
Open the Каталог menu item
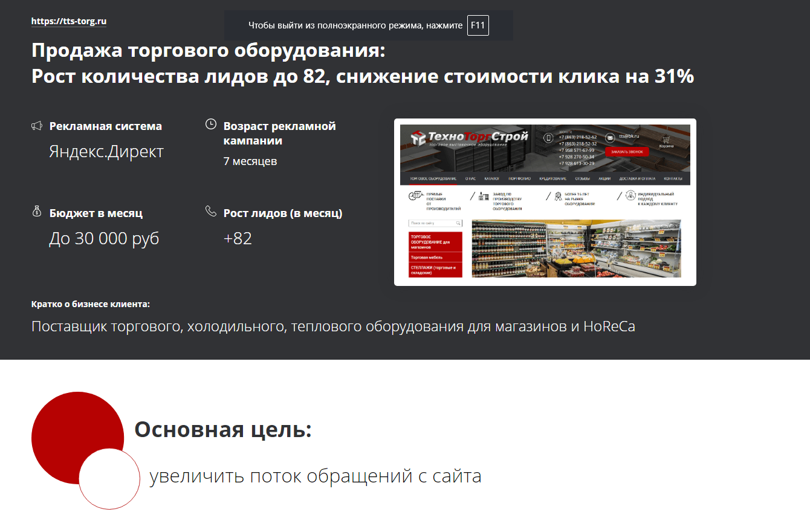492,178
